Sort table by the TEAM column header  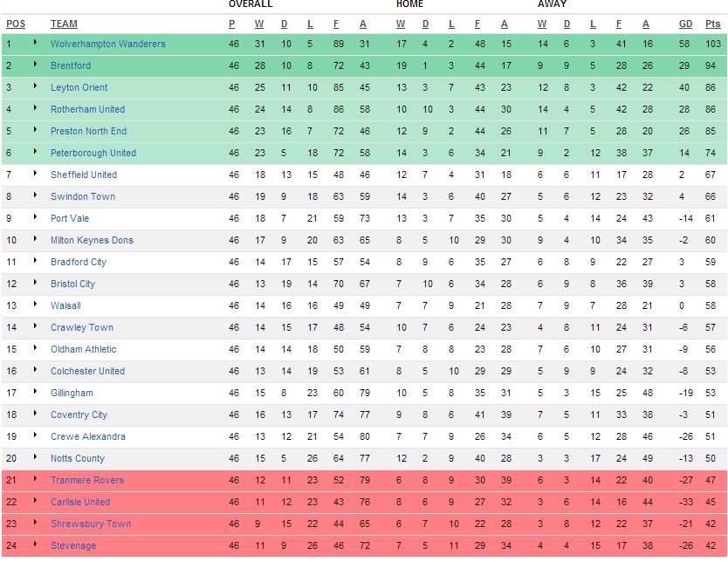point(64,24)
